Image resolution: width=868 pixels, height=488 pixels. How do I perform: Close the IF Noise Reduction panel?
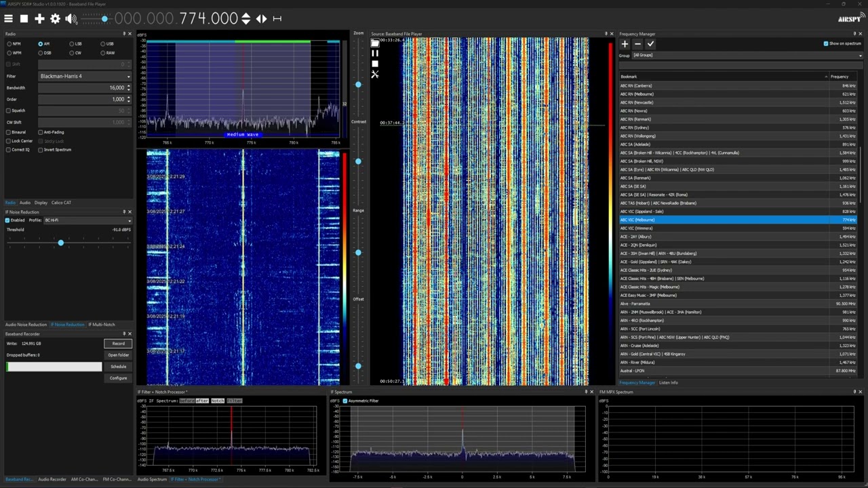point(130,212)
